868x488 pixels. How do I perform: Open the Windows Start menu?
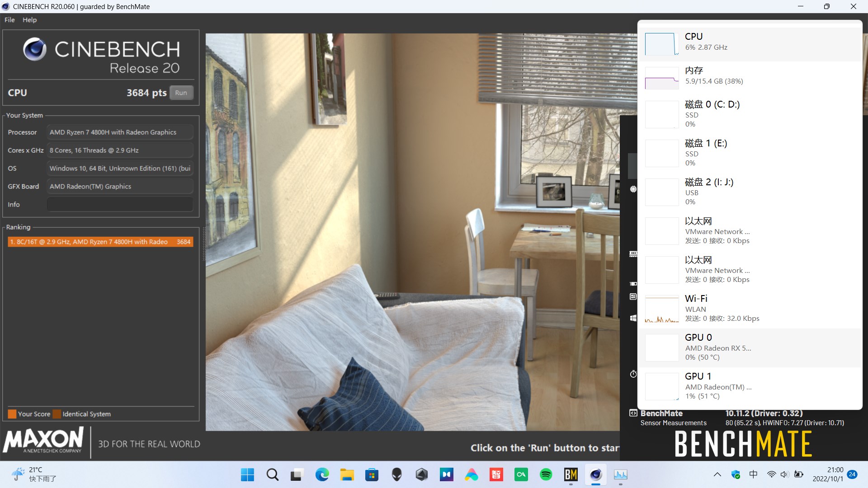(247, 474)
